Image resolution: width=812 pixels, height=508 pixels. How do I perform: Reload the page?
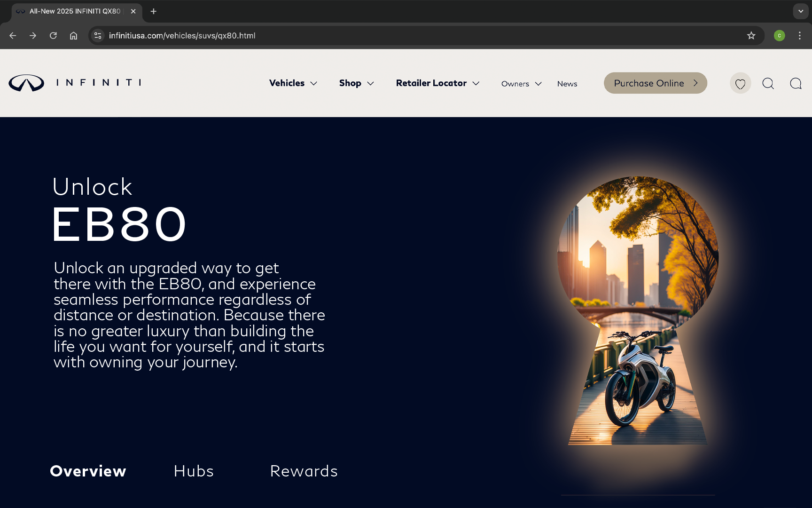coord(53,36)
